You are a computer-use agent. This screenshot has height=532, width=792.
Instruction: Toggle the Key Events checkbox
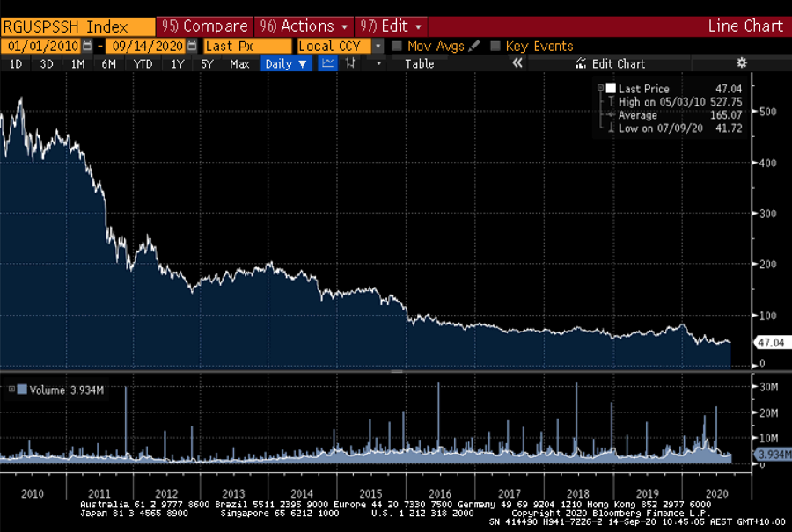click(x=495, y=47)
